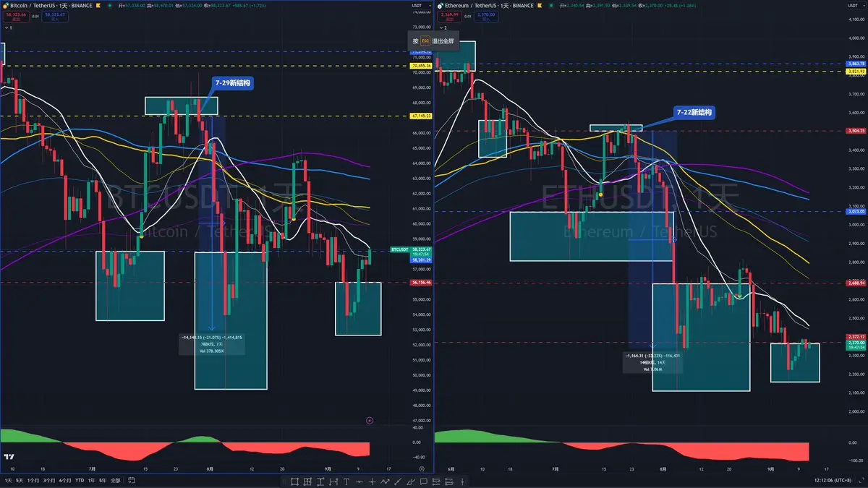Open the go-to-date calendar icon
The width and height of the screenshot is (868, 488).
132,481
